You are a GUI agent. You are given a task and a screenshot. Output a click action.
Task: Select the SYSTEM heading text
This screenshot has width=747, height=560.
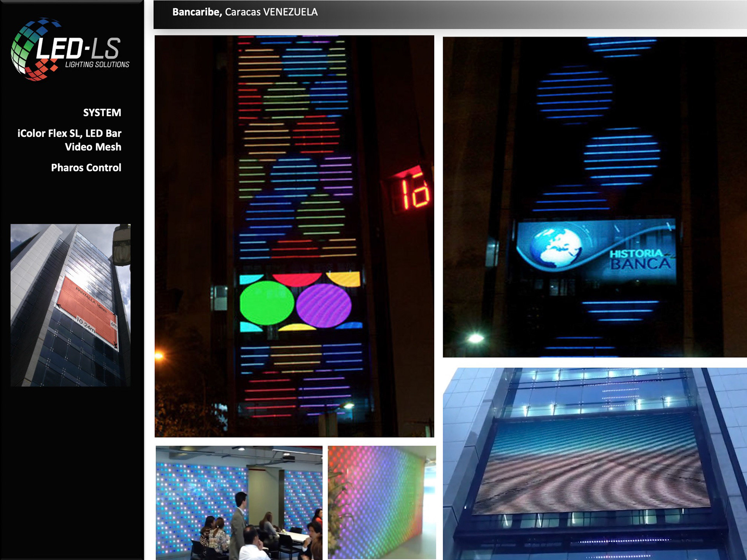coord(102,113)
